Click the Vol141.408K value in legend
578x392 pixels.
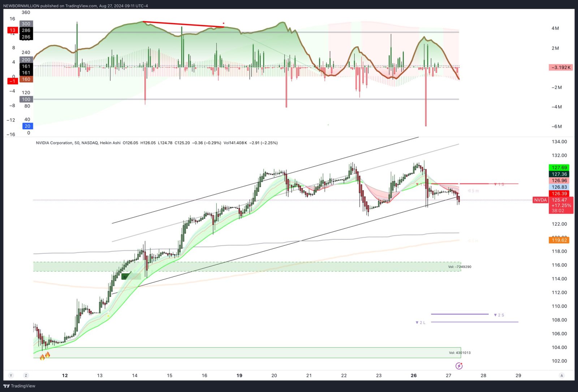coord(235,143)
